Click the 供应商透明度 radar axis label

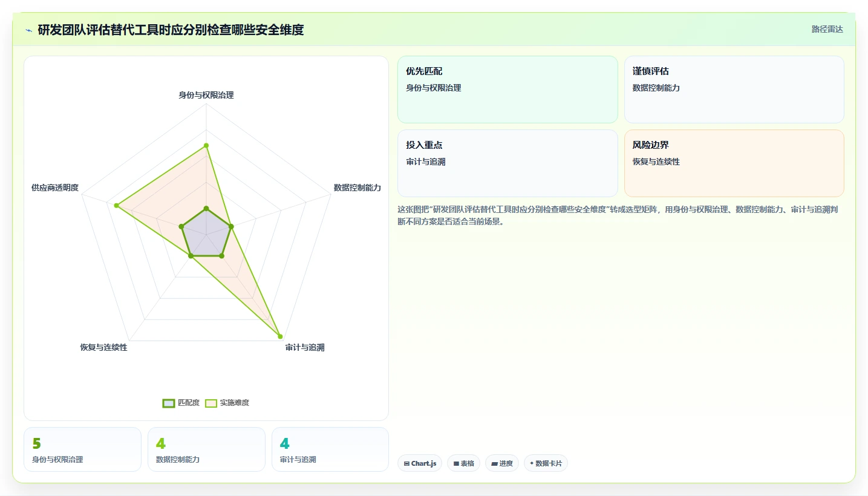click(x=55, y=188)
